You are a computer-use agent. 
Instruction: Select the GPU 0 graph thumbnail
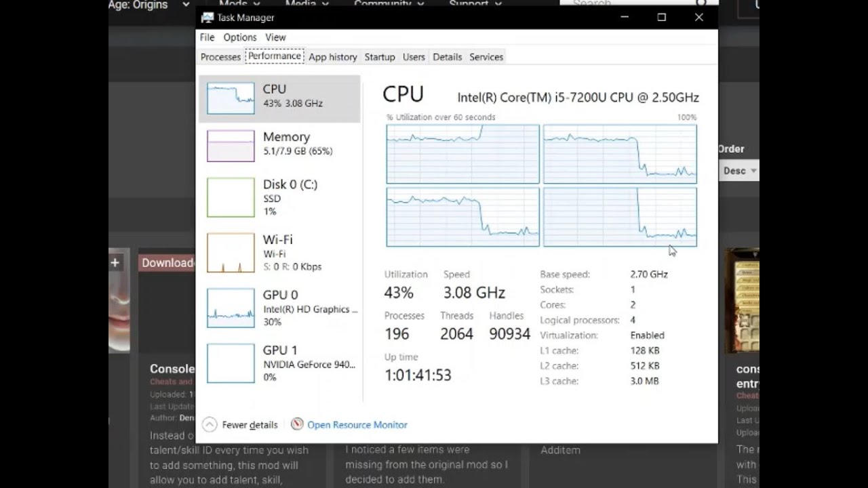(x=231, y=308)
